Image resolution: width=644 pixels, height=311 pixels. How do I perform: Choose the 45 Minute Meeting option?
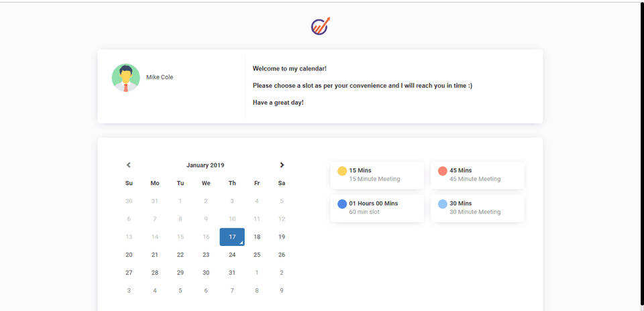pos(477,175)
